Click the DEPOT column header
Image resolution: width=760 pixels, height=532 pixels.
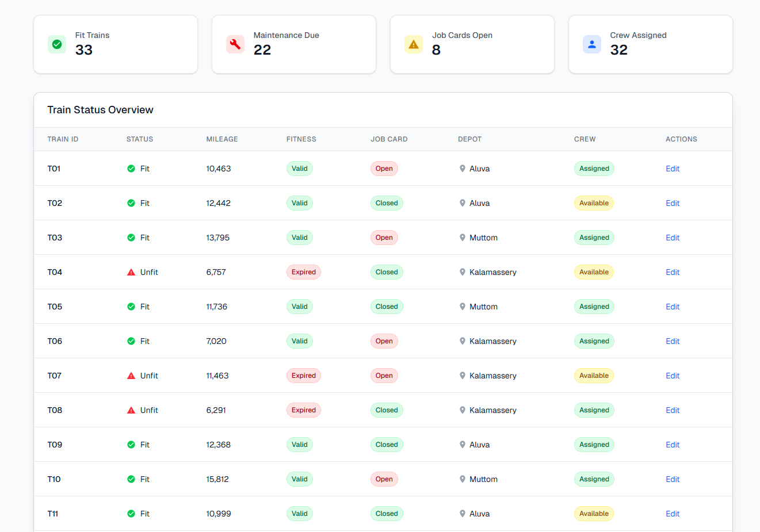469,139
